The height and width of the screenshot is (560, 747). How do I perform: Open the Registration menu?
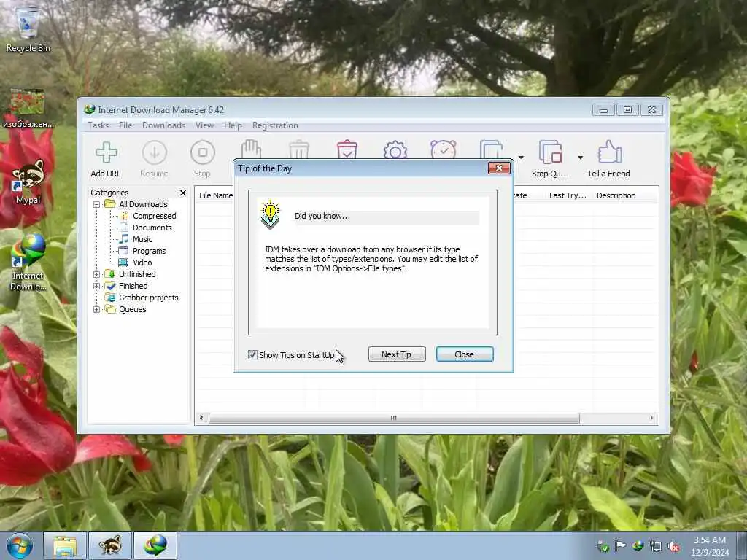275,125
